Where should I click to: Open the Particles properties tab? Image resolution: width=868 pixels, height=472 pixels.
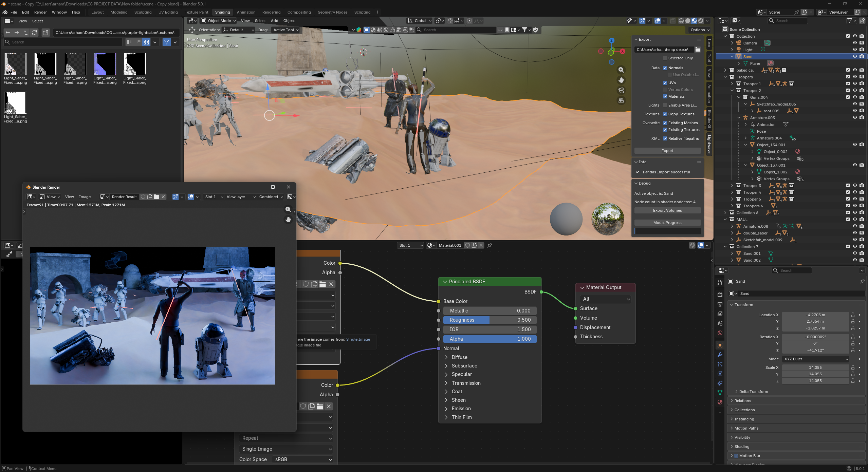720,364
